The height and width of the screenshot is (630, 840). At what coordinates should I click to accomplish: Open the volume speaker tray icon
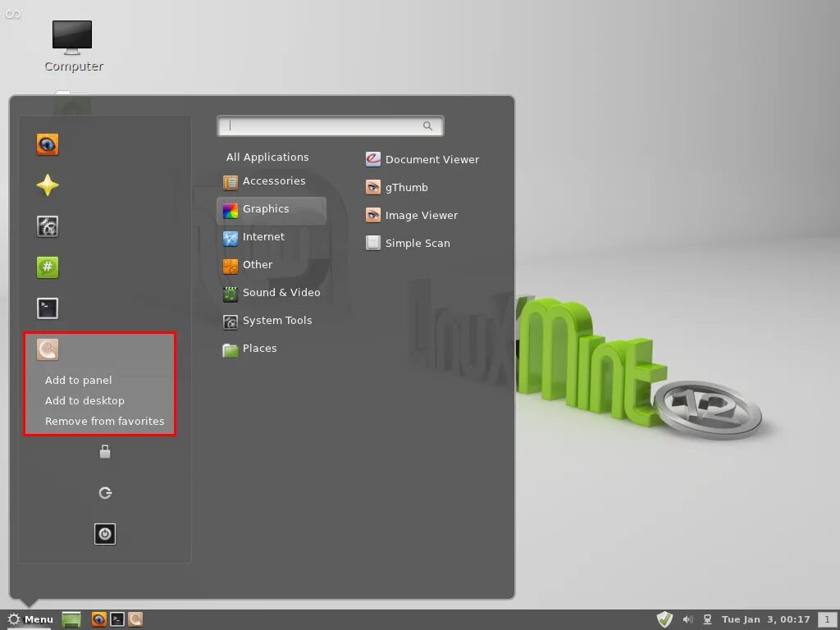[688, 620]
